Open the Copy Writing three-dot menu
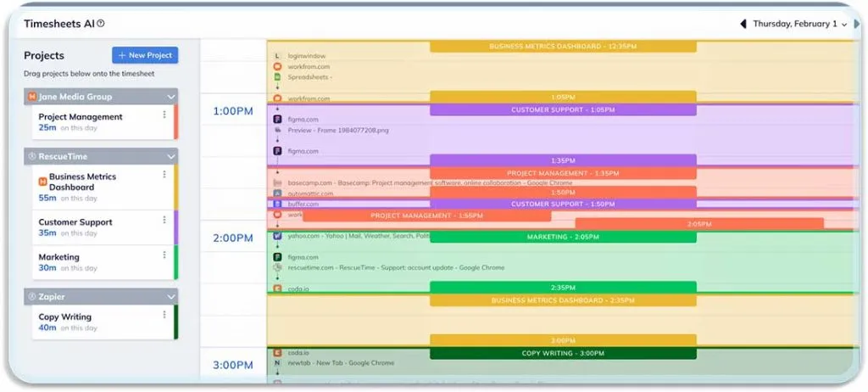 click(164, 315)
